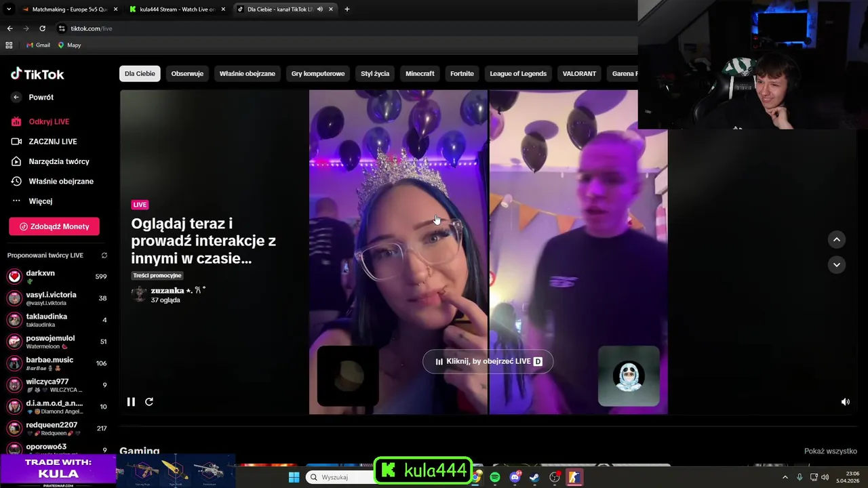Click barbae.music's avatar

[x=14, y=363]
